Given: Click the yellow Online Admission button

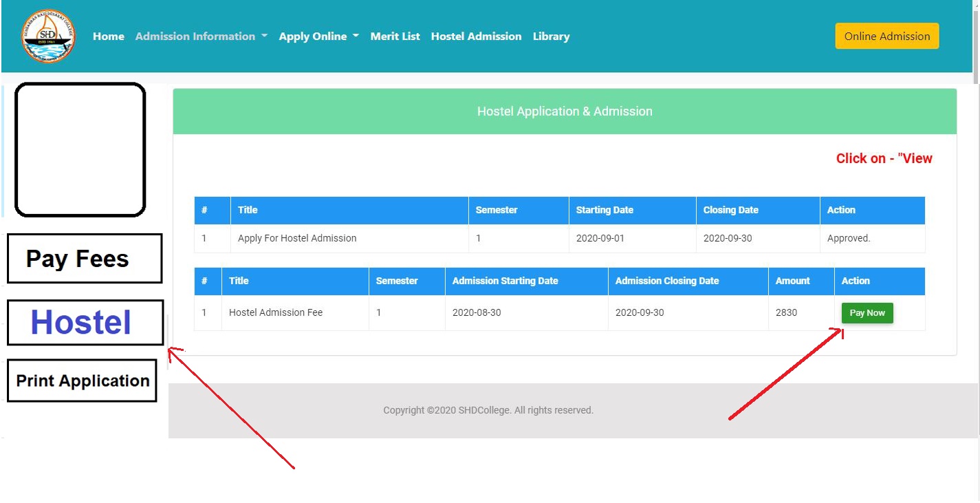Looking at the screenshot, I should (886, 36).
